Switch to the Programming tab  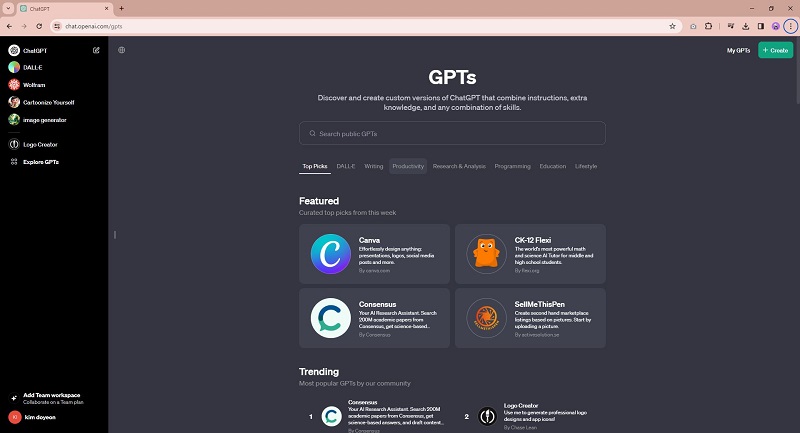point(512,166)
